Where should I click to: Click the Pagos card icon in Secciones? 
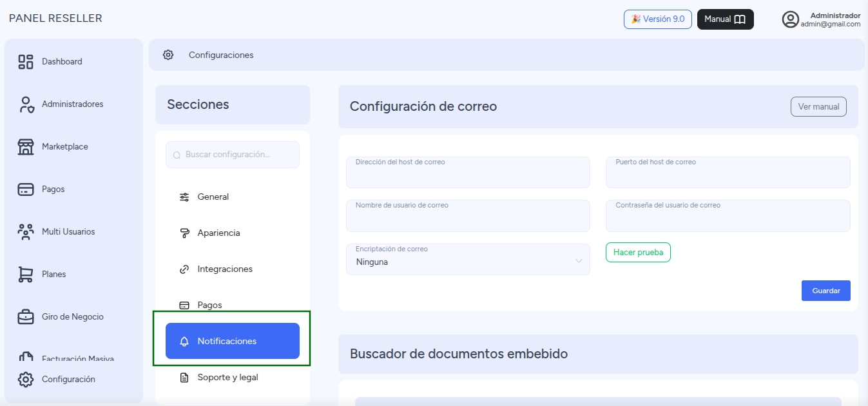tap(184, 305)
